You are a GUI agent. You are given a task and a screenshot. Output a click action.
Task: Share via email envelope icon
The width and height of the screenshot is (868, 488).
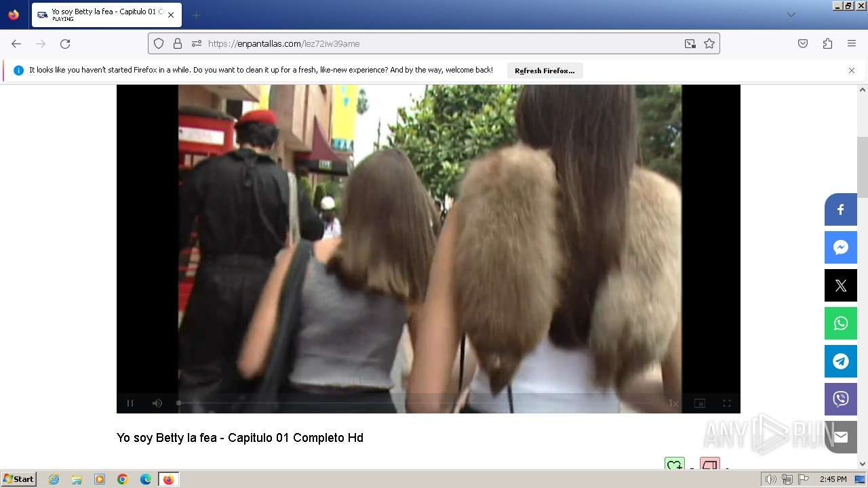pyautogui.click(x=841, y=437)
